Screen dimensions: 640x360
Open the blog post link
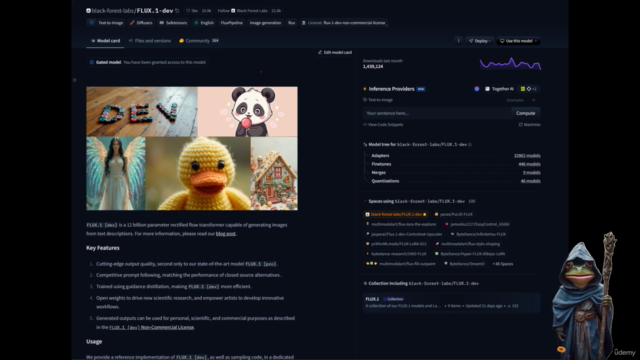226,234
